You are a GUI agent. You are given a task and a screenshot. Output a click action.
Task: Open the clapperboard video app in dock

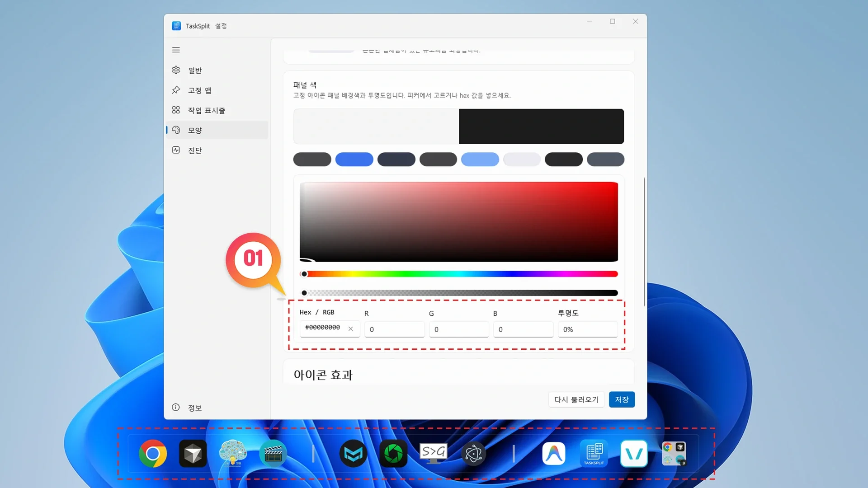[273, 454]
